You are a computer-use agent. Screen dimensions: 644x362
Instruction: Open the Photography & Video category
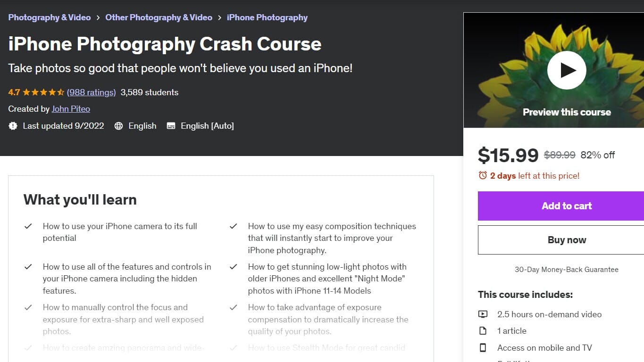tap(49, 17)
